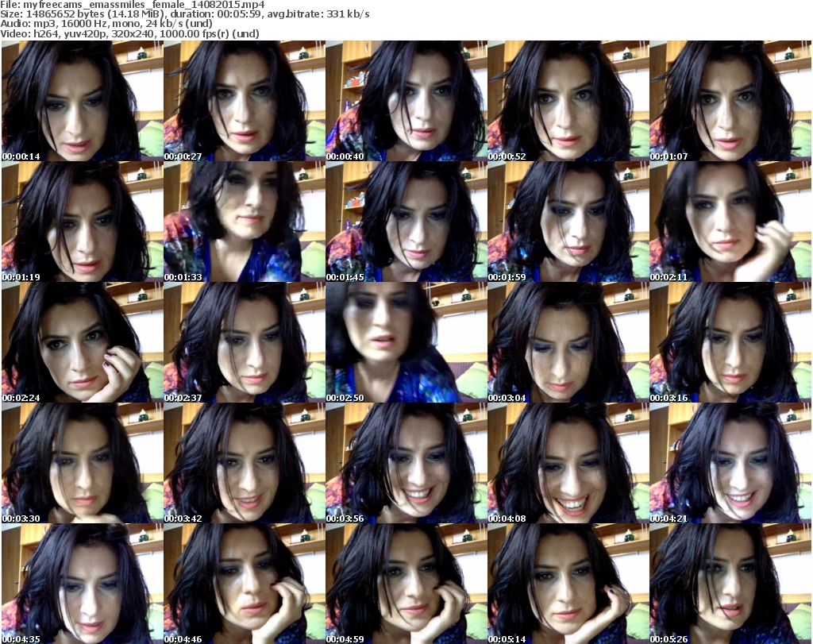The width and height of the screenshot is (813, 644).
Task: Open the frame at 00:01:45
Action: pos(406,222)
